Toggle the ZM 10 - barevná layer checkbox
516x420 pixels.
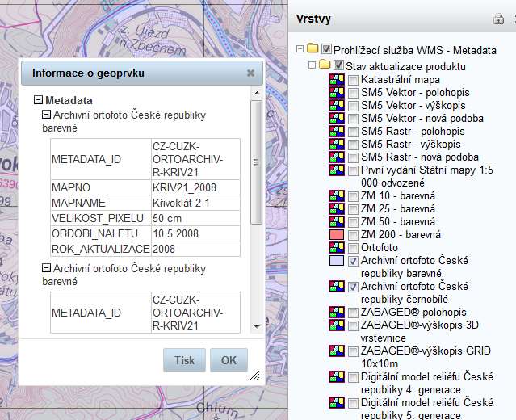tap(353, 196)
